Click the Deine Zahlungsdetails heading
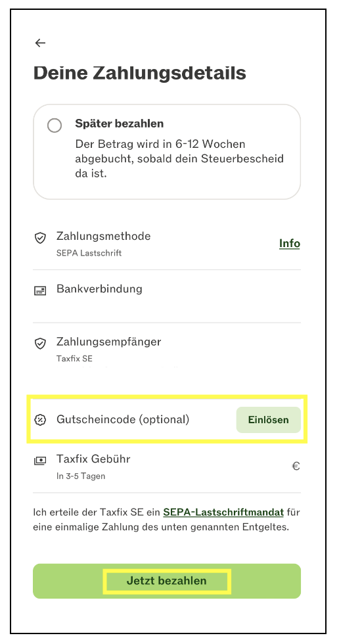Screen dimensions: 339x644 tap(139, 73)
